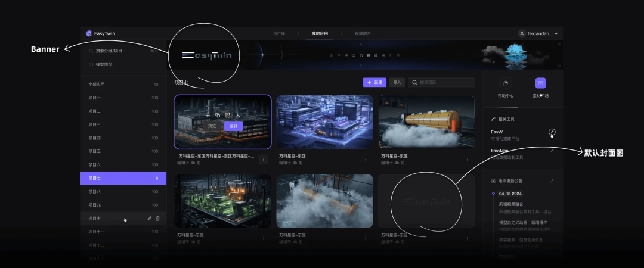The width and height of the screenshot is (644, 268).
Task: Click the plus icon on hovered card
Action: [208, 116]
